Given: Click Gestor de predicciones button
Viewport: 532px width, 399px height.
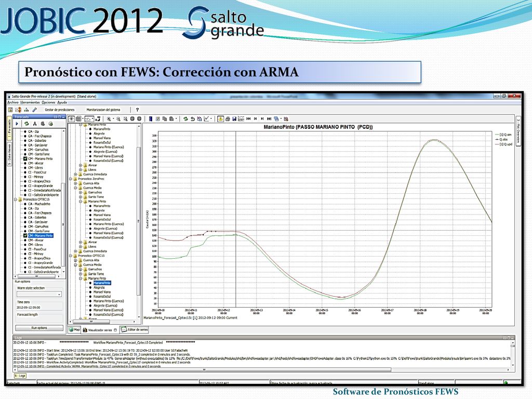Looking at the screenshot, I should (x=60, y=110).
